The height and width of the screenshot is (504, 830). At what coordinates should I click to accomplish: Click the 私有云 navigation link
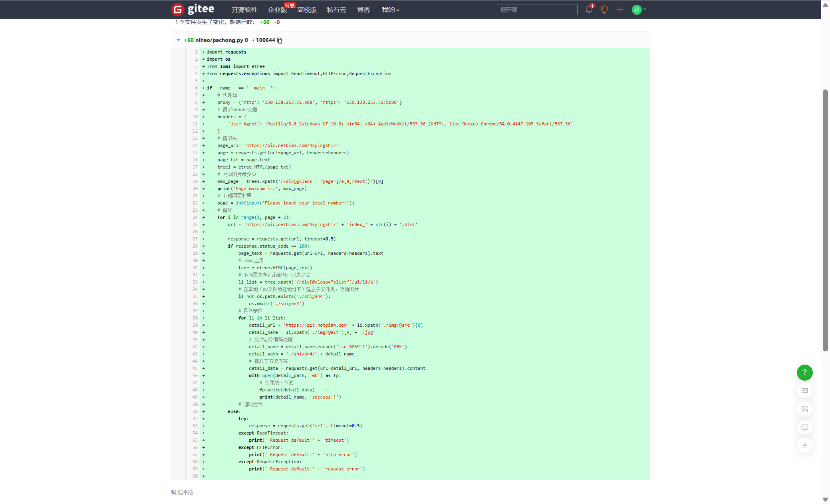(x=336, y=10)
